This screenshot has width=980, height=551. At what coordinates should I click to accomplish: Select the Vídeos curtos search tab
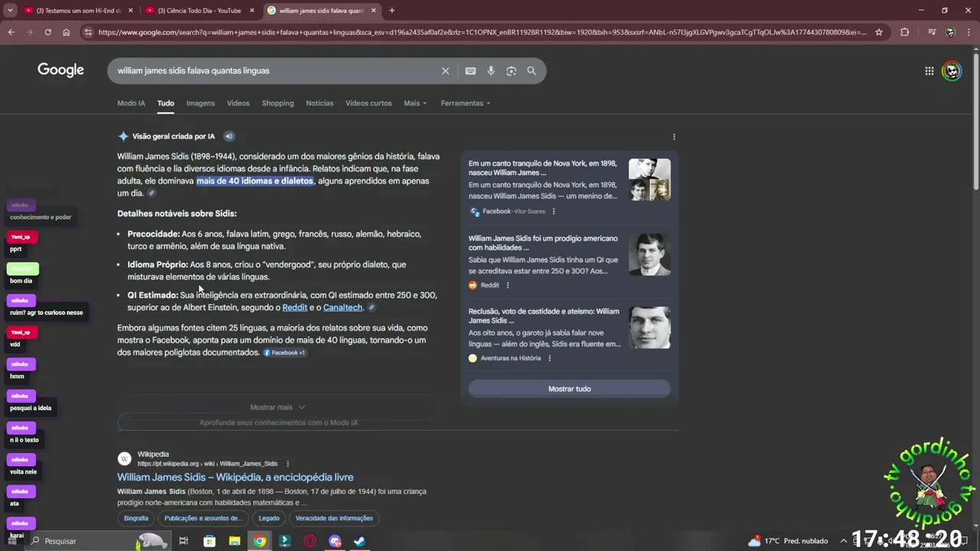pyautogui.click(x=368, y=103)
